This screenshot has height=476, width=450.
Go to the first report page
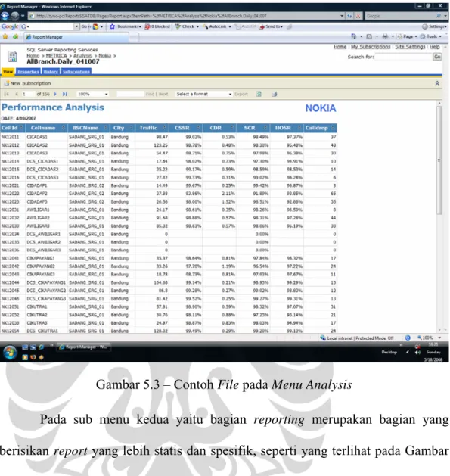click(x=6, y=94)
